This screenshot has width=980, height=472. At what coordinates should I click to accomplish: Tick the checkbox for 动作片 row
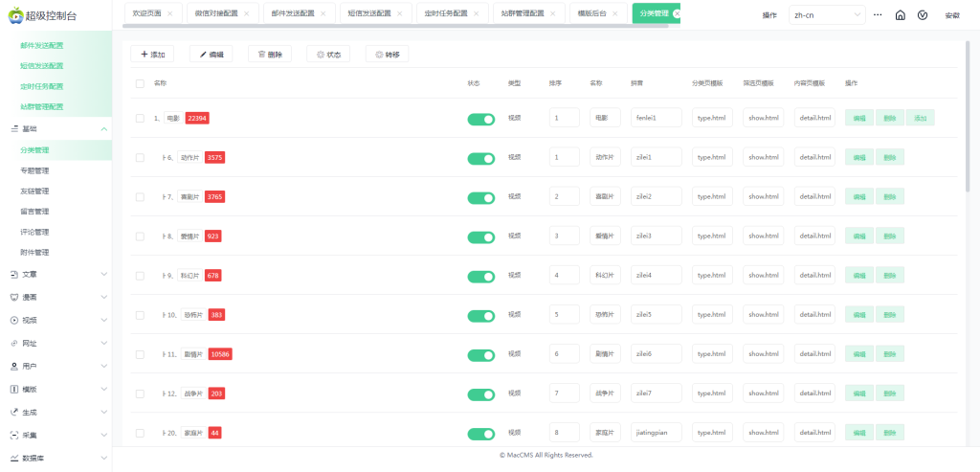point(140,157)
